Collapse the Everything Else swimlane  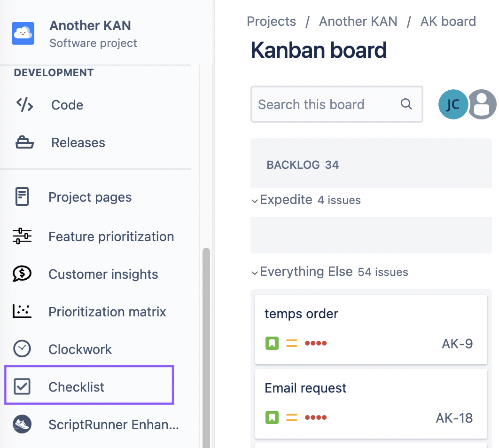click(255, 273)
